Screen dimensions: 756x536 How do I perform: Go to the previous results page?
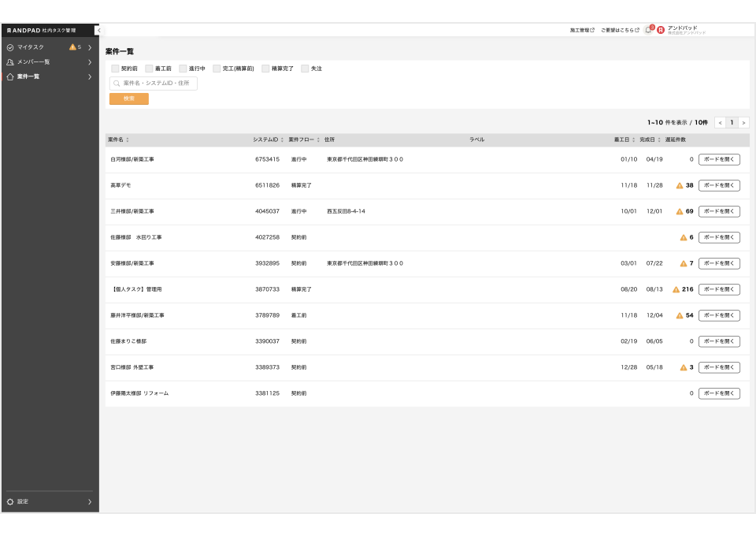click(x=720, y=122)
